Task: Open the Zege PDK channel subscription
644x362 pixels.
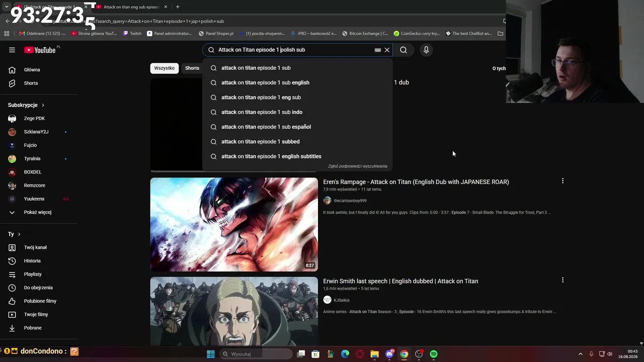Action: (39, 118)
